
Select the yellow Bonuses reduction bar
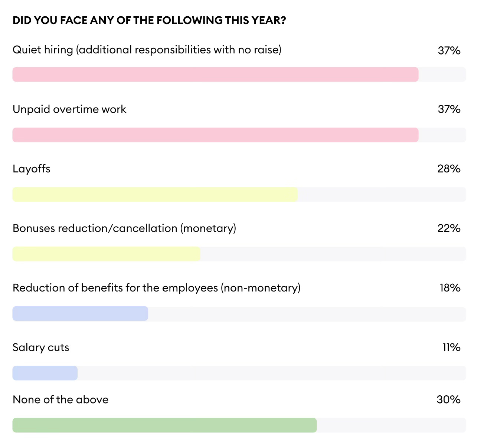point(107,254)
